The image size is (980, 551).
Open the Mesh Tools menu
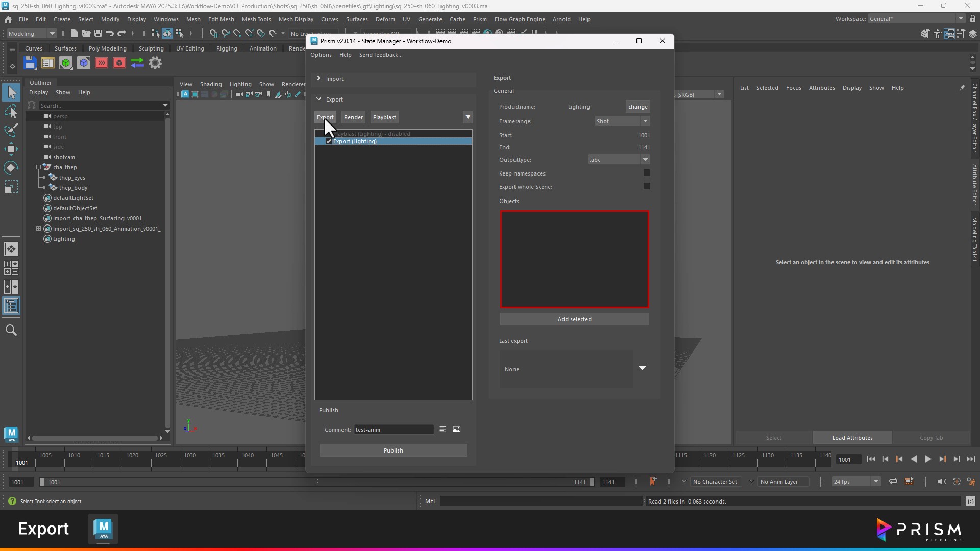pos(256,19)
